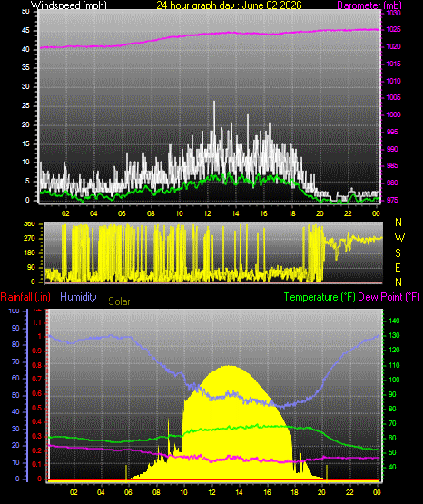Click the E compass direction label
Screen dimensions: 423x504
(398, 267)
